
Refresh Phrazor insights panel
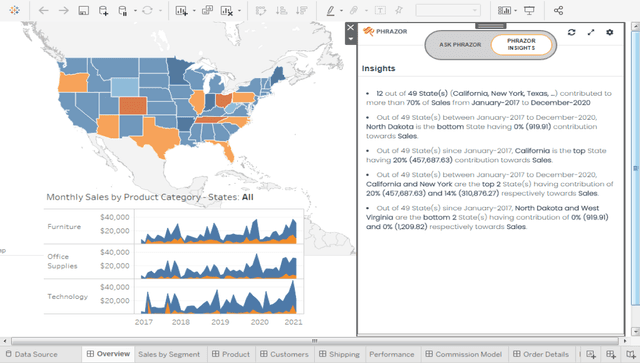(571, 32)
